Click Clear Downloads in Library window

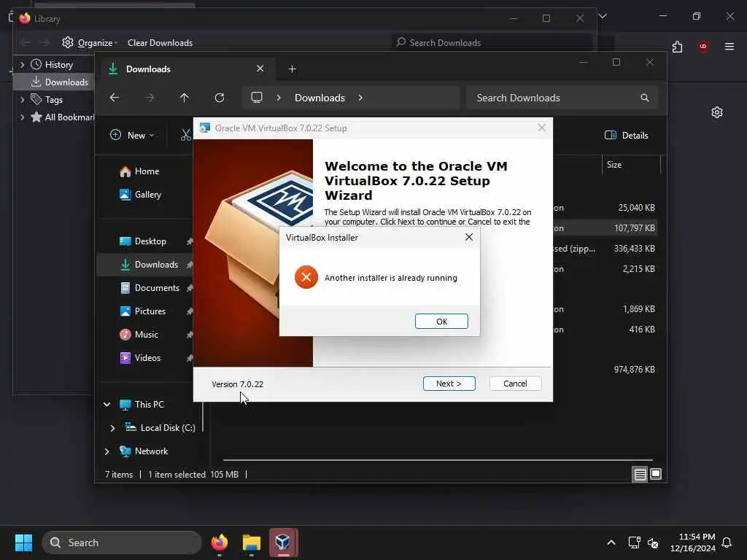coord(160,42)
